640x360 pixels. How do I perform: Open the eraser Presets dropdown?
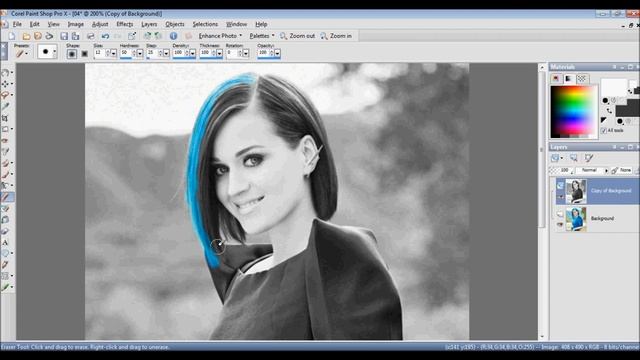click(22, 53)
